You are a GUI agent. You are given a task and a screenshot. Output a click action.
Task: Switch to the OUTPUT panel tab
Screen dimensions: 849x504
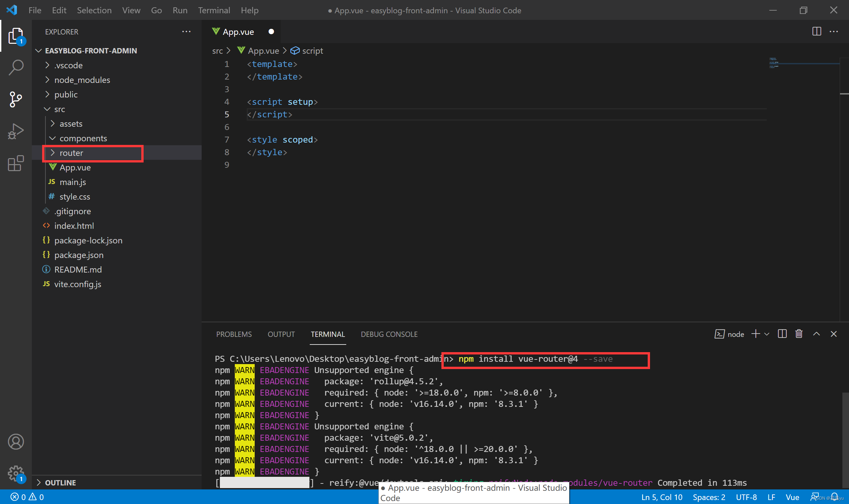(x=281, y=334)
